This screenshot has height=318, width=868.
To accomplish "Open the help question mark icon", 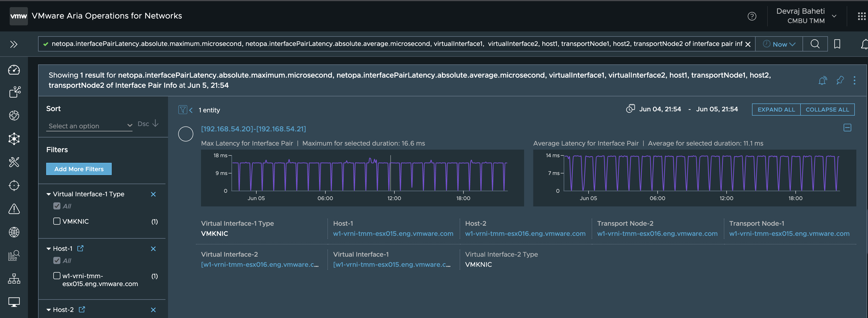I will (752, 16).
